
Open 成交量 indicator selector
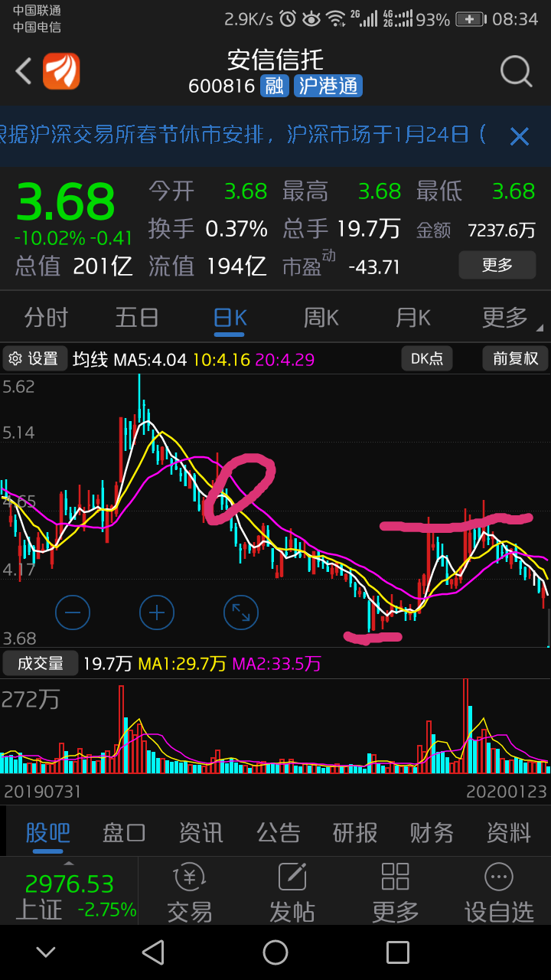pos(41,663)
